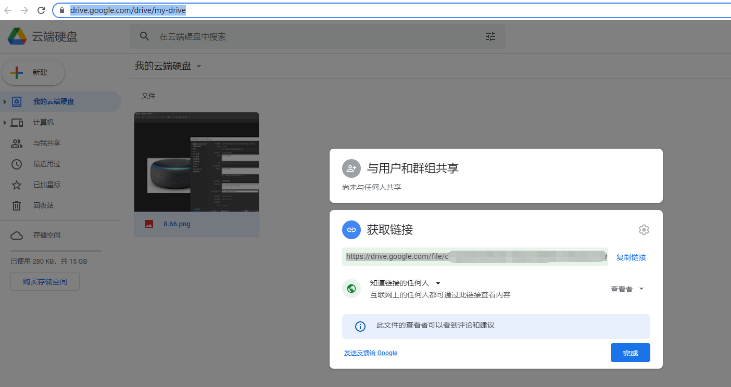
Task: Select the 8.66.png file thumbnail
Action: tap(196, 162)
